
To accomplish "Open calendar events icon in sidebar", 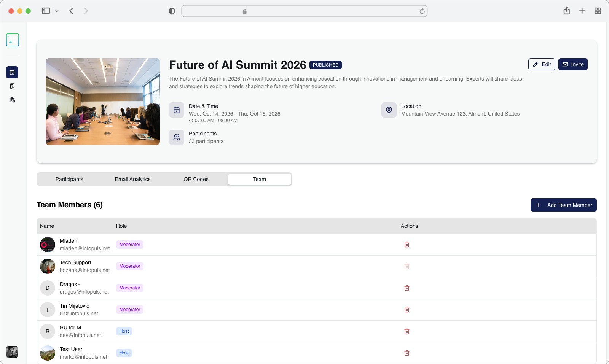I will tap(12, 72).
